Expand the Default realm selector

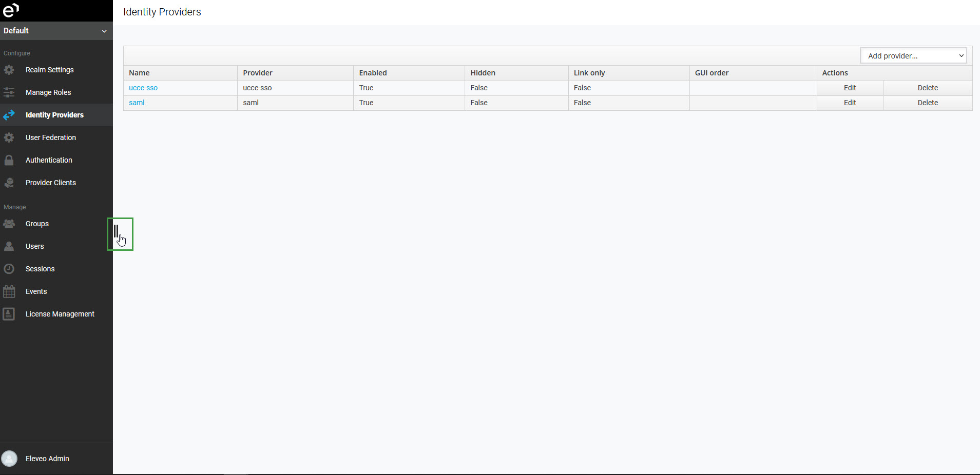click(56, 31)
